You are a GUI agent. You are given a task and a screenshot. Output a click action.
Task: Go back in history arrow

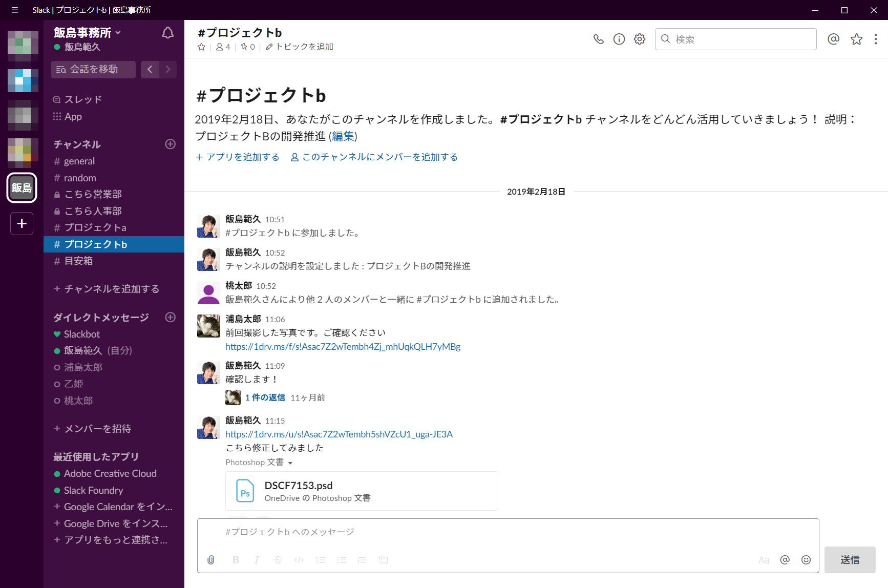point(150,69)
